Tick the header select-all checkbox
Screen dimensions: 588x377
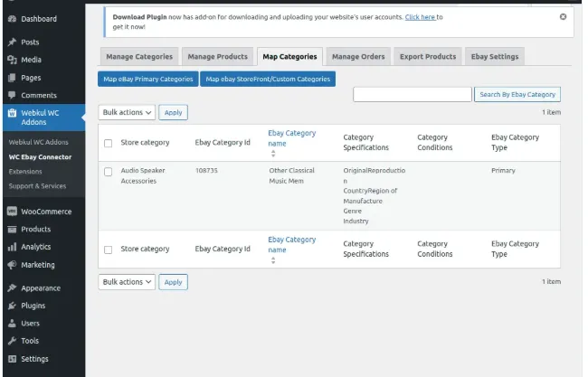click(x=109, y=143)
